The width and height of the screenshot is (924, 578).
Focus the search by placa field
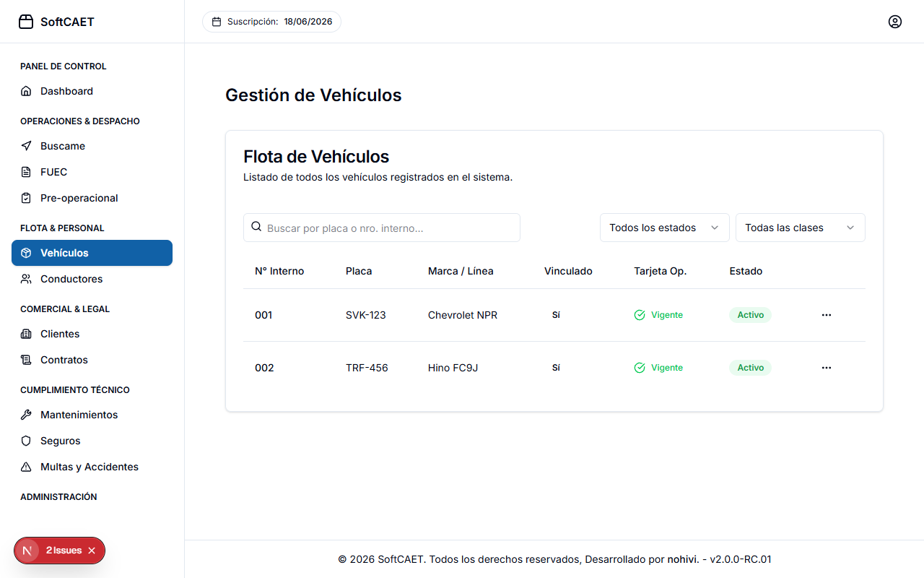[382, 228]
